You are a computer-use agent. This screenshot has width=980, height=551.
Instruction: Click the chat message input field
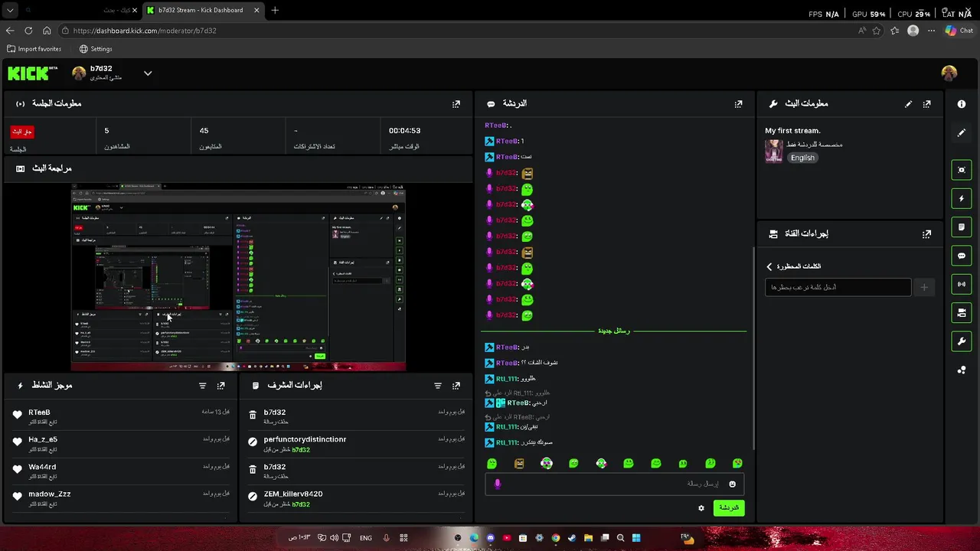(612, 484)
